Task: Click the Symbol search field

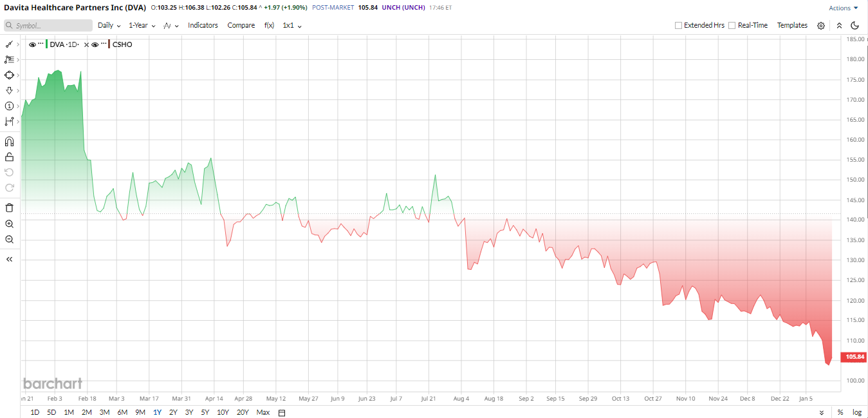Action: 48,26
